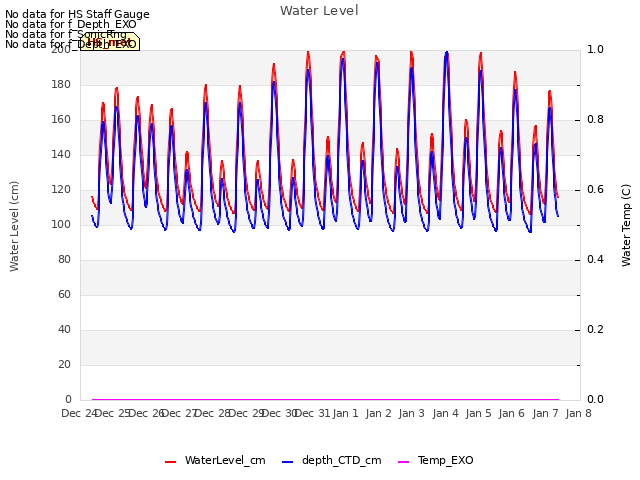Viewport: 640px width, 480px height.
Task: Click the Jan 2 x-axis tick label
Action: click(x=378, y=413)
